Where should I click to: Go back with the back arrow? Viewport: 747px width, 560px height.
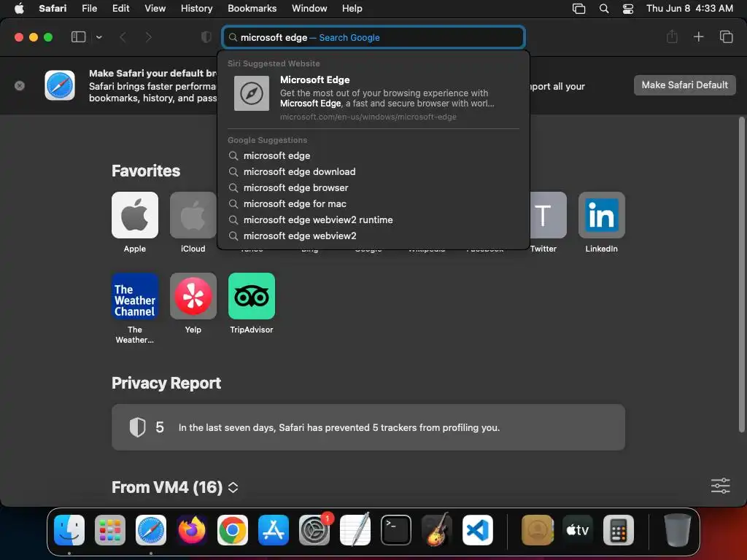(123, 37)
